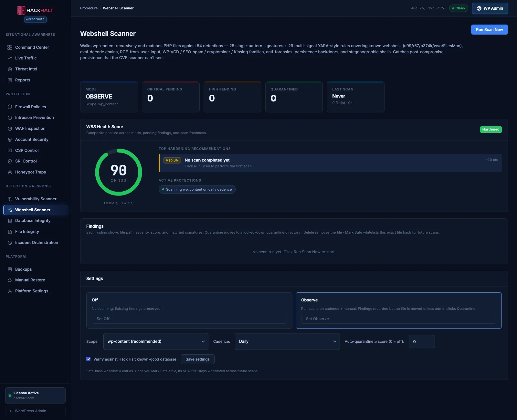Click the Clean status badge
Viewport: 517px width, 420px height.
click(459, 8)
